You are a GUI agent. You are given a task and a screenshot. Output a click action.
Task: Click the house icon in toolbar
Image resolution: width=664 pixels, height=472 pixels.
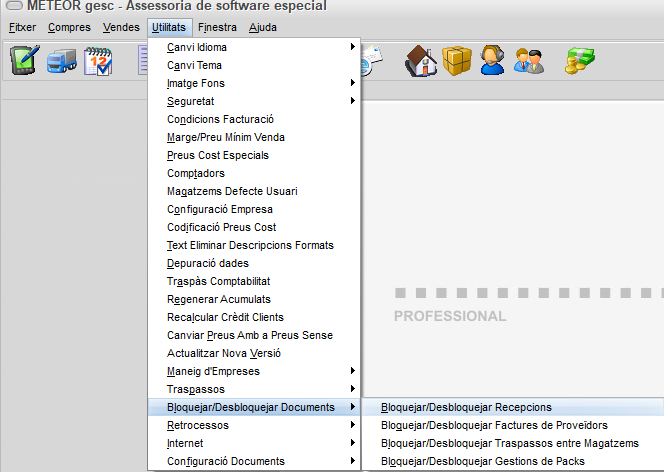tap(421, 61)
